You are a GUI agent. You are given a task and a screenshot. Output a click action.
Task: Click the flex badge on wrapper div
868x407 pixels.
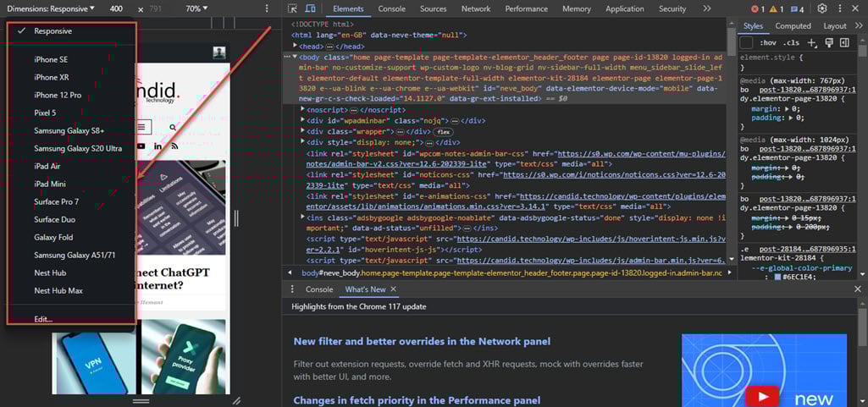[443, 132]
